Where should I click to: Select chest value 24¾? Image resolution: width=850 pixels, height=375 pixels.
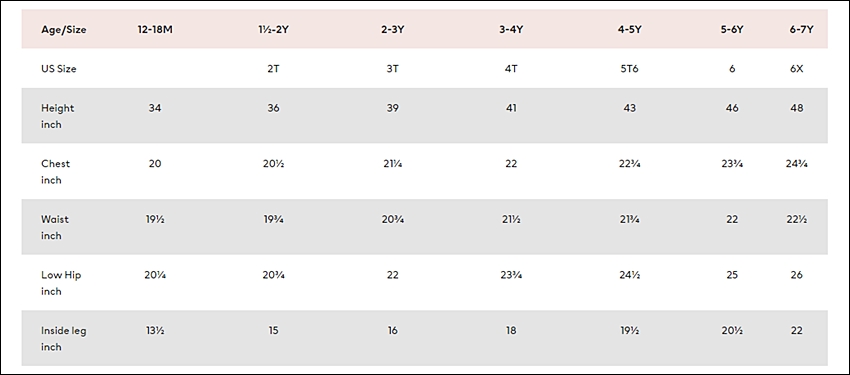[796, 164]
